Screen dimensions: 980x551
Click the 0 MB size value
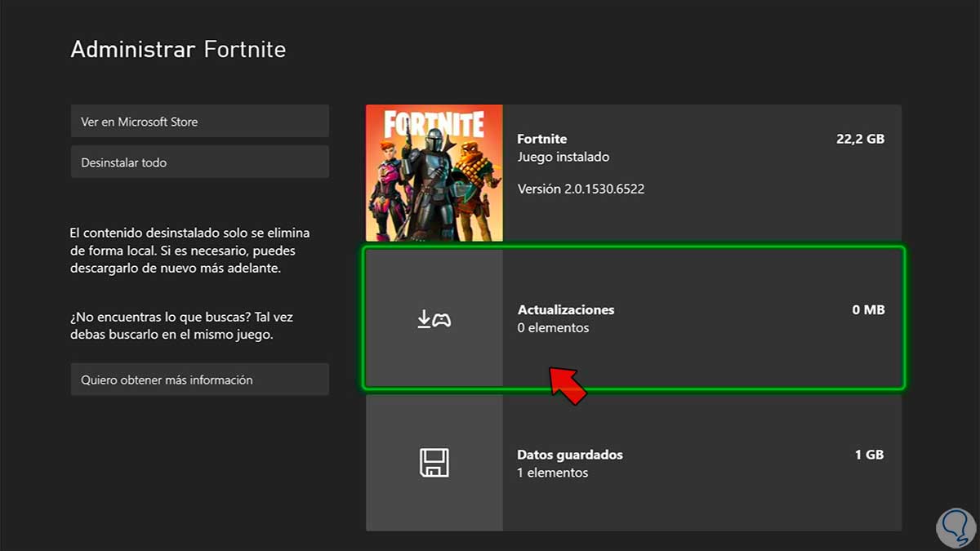click(x=868, y=310)
